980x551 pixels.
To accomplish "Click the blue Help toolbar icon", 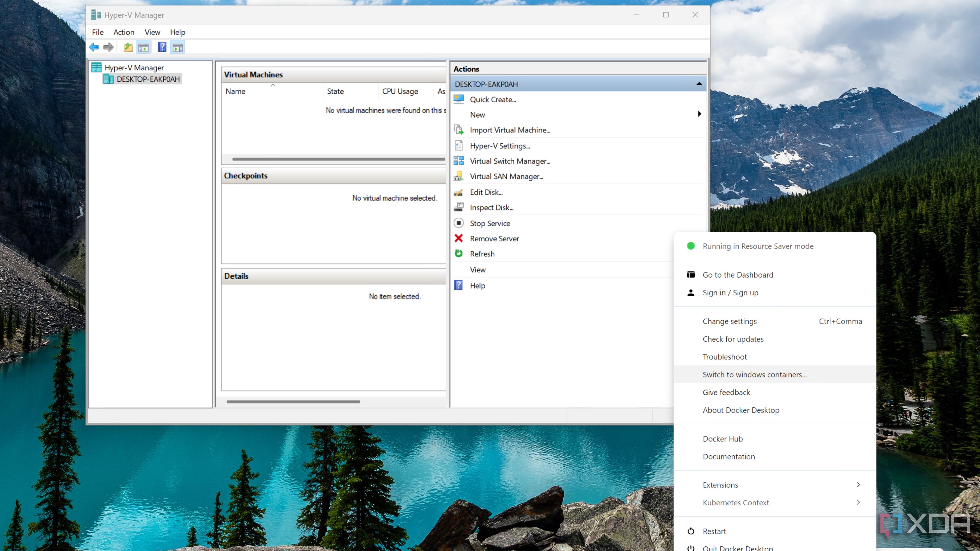I will pos(162,47).
